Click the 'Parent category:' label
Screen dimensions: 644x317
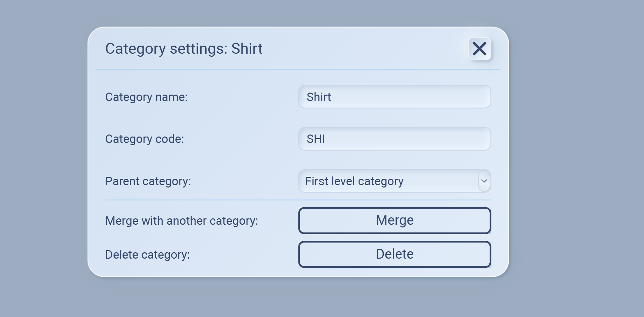click(148, 181)
